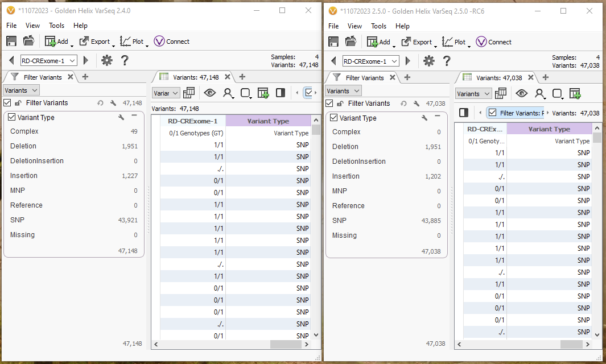This screenshot has height=364, width=606.
Task: Open project folder icon in VarSeq 2.5.0 window
Action: click(x=351, y=42)
